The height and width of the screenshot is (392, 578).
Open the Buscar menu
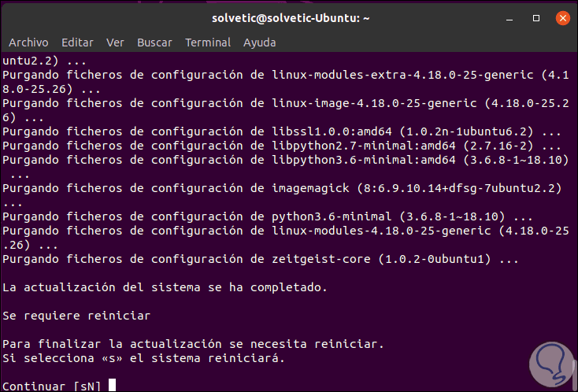tap(154, 43)
